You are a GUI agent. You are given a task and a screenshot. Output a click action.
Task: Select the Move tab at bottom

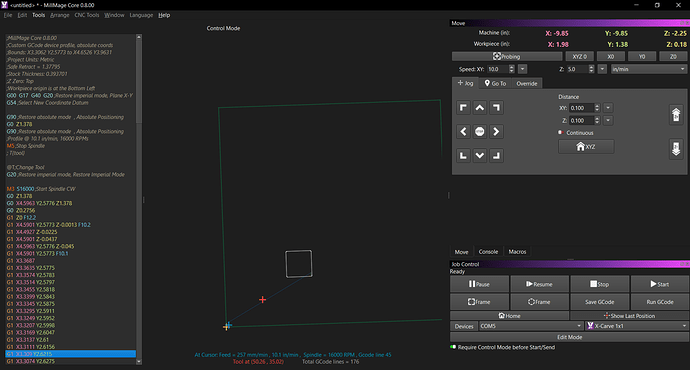click(461, 252)
